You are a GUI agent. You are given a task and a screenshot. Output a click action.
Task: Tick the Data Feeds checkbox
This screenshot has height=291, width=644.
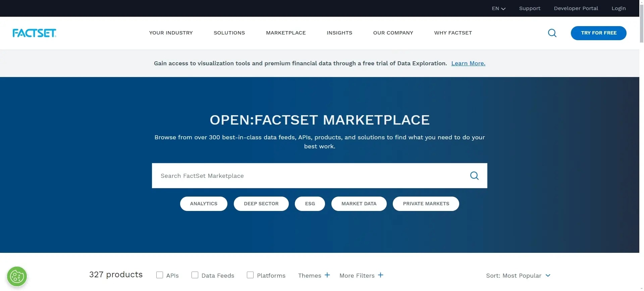click(x=195, y=275)
